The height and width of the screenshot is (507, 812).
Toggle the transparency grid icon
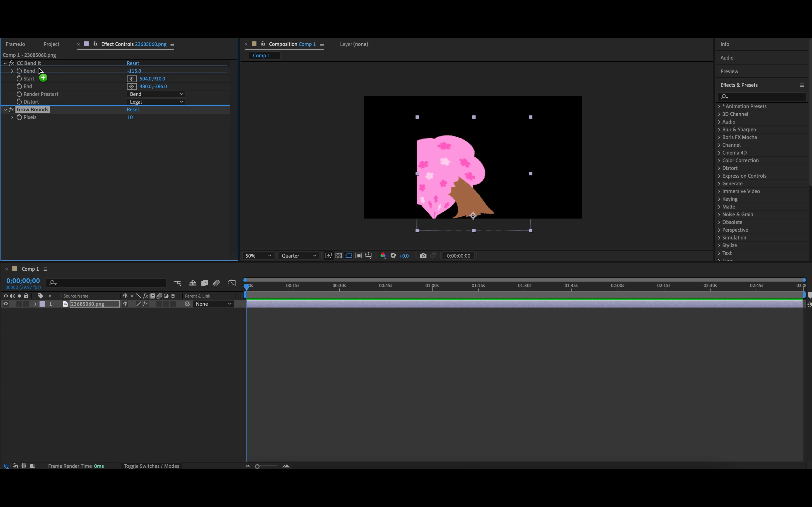(338, 256)
